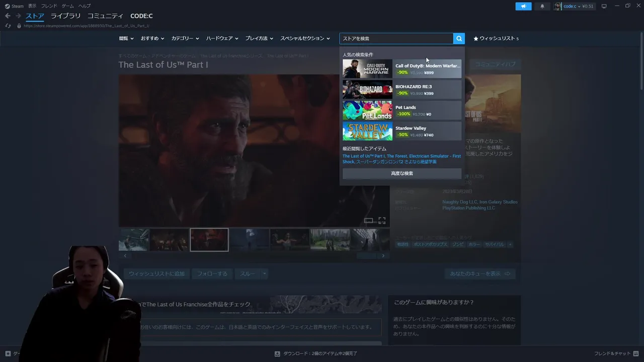Expand the おすすめ dropdown
This screenshot has height=362, width=644.
pos(152,38)
